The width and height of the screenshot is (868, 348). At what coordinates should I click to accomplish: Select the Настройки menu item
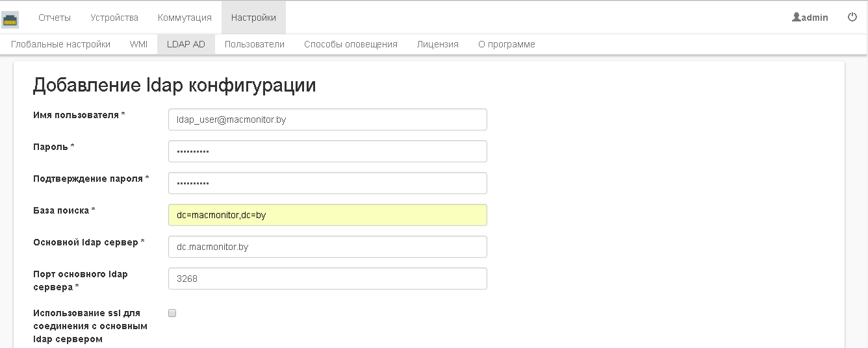click(253, 18)
